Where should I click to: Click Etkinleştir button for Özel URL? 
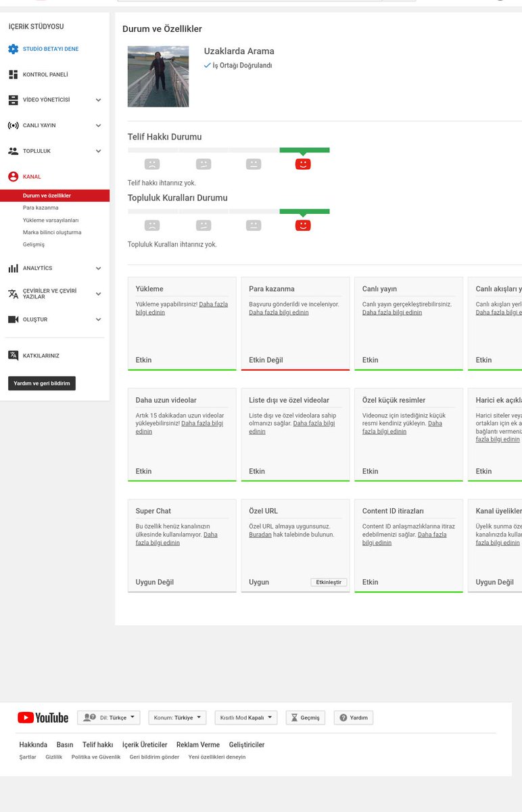[x=329, y=582]
